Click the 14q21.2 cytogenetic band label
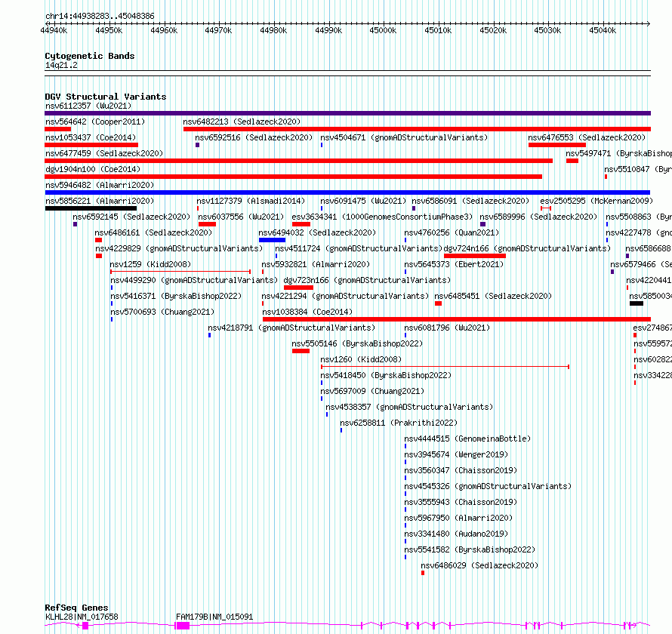 click(x=61, y=65)
